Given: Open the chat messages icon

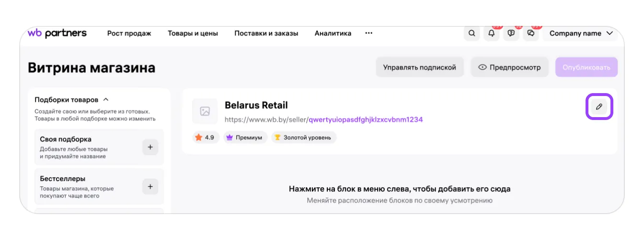Looking at the screenshot, I should point(530,34).
